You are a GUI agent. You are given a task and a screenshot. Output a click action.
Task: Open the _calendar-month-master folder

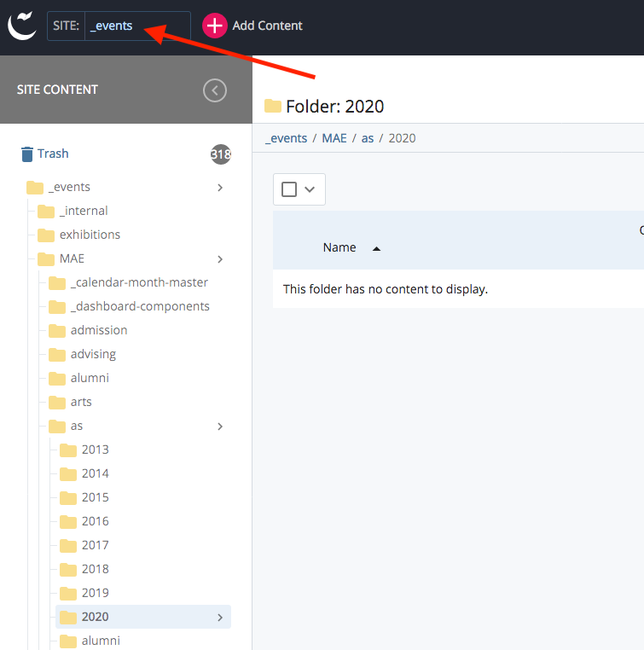point(139,282)
